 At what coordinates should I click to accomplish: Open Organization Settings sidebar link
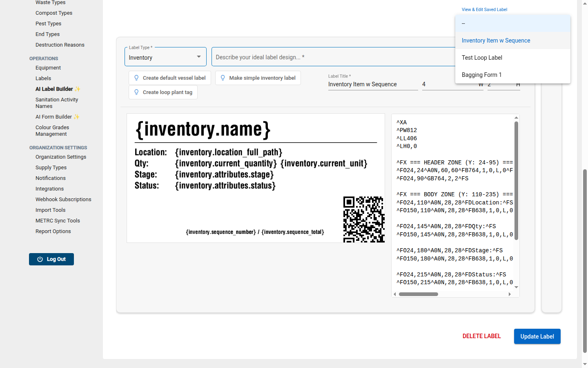(61, 157)
